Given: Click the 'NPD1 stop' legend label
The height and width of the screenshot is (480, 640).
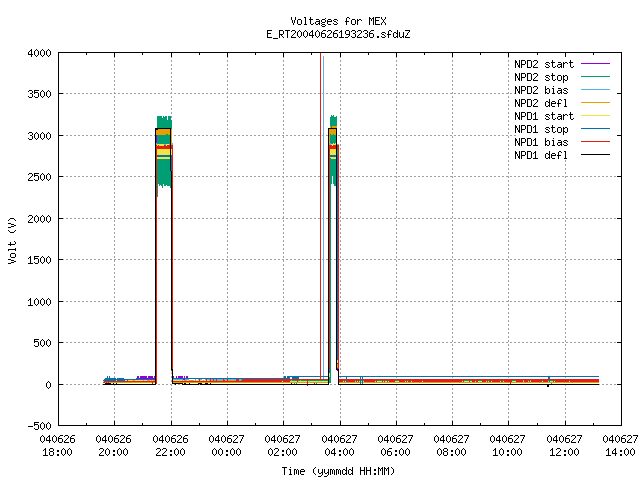Looking at the screenshot, I should pos(541,129).
